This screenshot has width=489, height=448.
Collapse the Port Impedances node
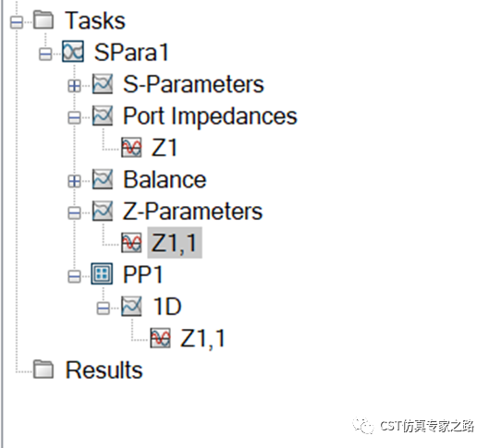(x=74, y=118)
